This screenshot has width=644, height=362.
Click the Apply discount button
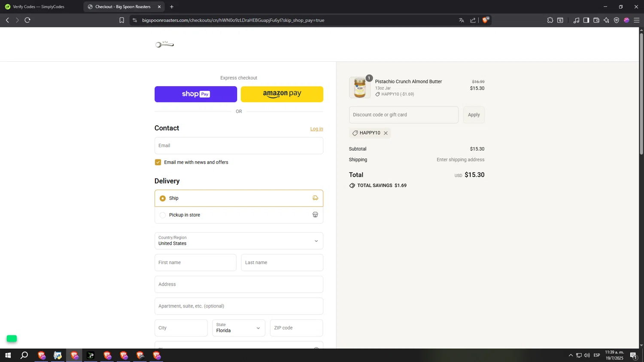point(474,115)
